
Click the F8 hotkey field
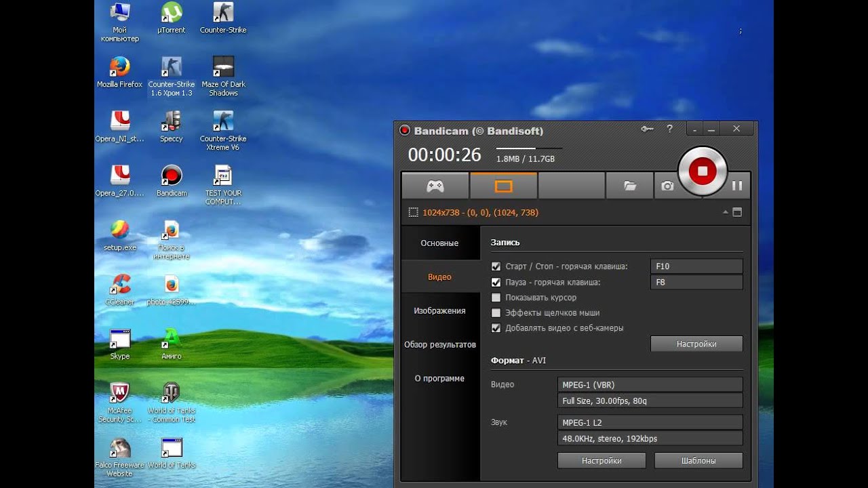pos(696,282)
